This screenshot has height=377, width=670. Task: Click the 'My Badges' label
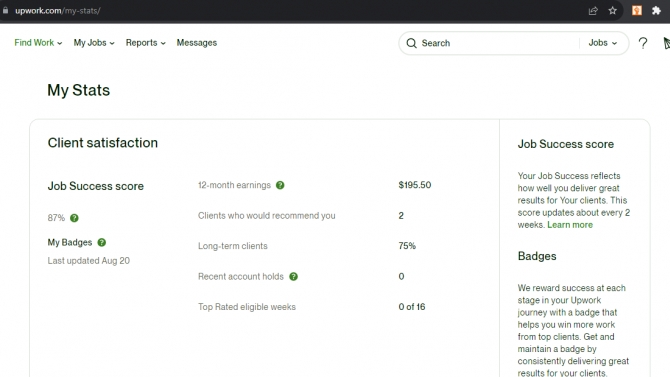[70, 242]
